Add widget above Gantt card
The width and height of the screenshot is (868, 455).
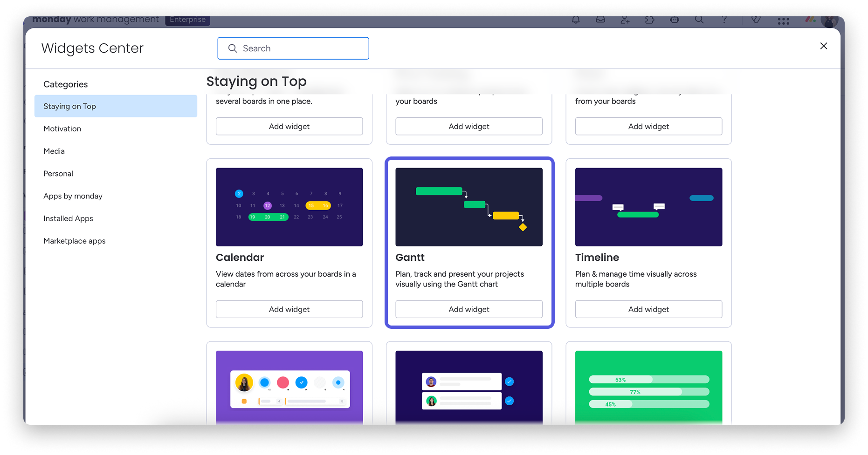[x=469, y=126]
